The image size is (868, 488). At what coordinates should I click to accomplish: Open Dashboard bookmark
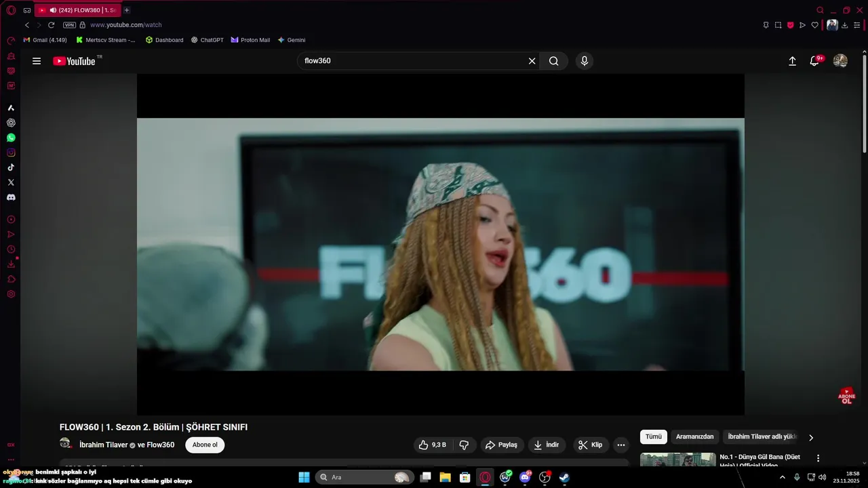tap(165, 40)
